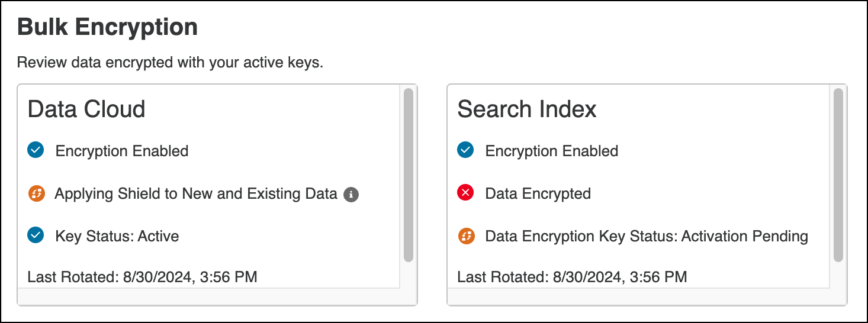Click the Search Index Encryption Enabled checkmark icon

tap(465, 151)
